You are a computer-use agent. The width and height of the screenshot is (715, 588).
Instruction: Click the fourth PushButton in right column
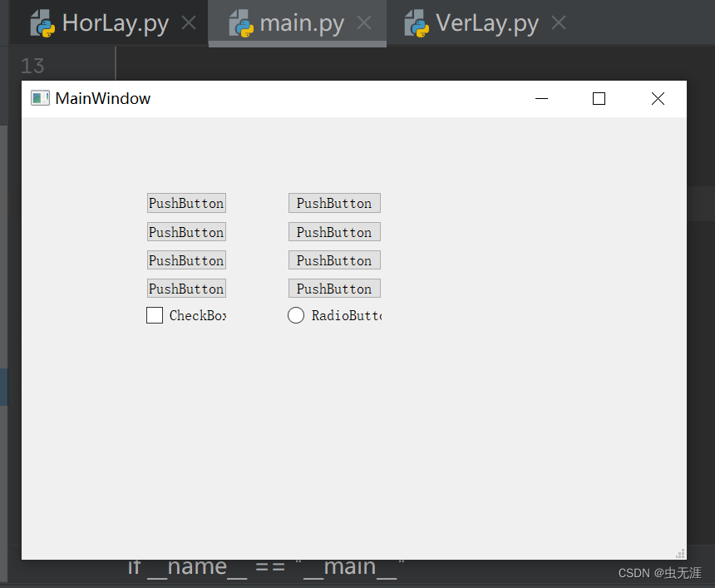335,289
